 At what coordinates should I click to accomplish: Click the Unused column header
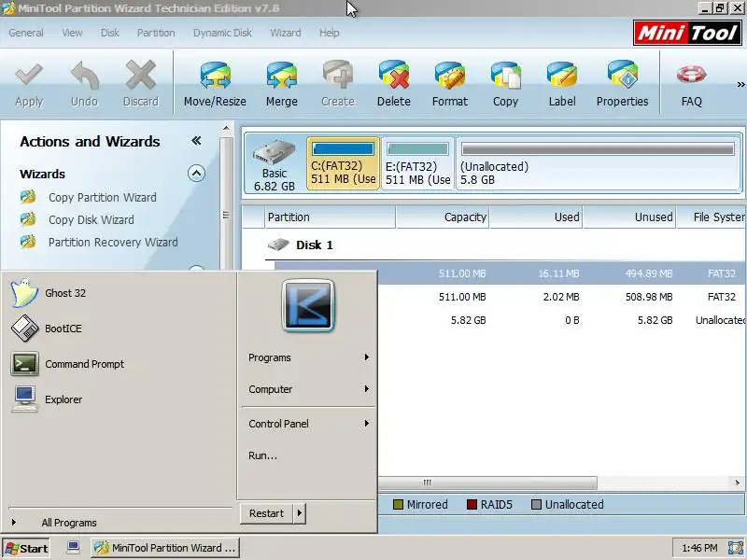(629, 217)
